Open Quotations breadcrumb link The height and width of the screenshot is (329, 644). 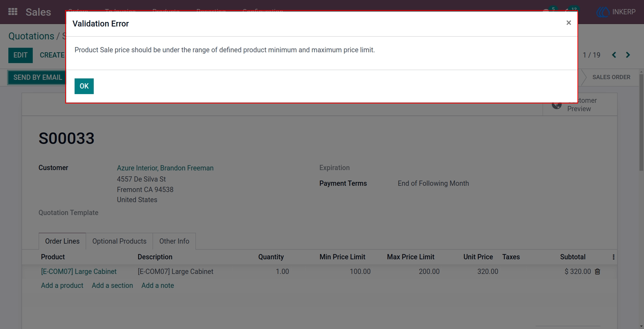pyautogui.click(x=31, y=36)
